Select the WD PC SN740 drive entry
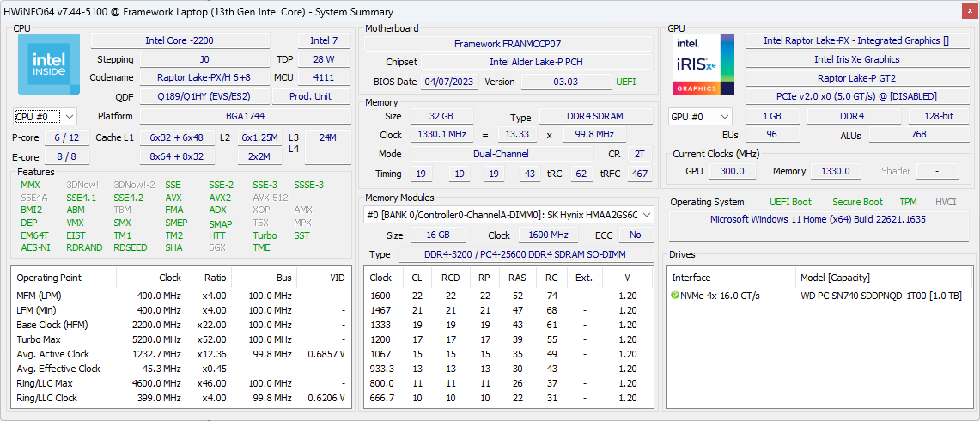 click(880, 296)
